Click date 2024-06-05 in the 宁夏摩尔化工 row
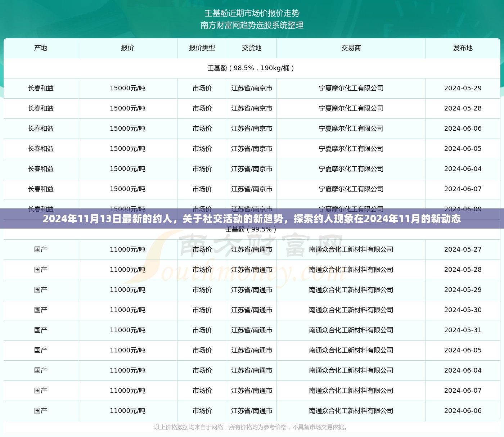The height and width of the screenshot is (437, 504). coord(463,149)
